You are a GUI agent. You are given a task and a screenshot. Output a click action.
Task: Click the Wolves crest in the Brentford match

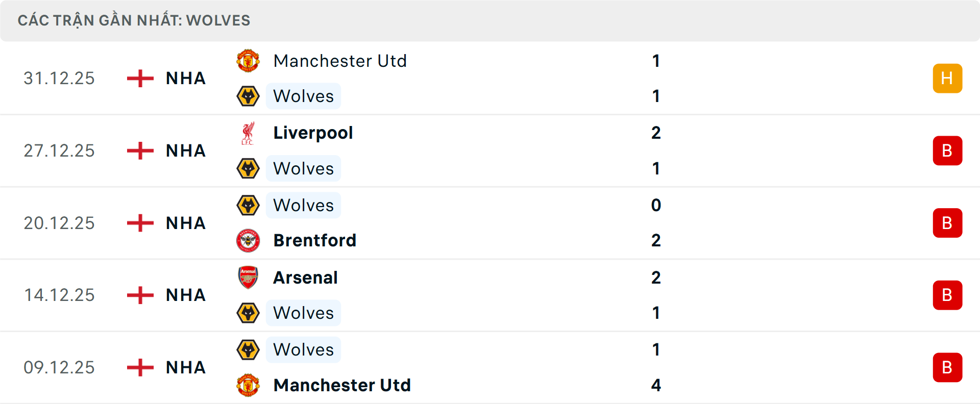pos(249,206)
